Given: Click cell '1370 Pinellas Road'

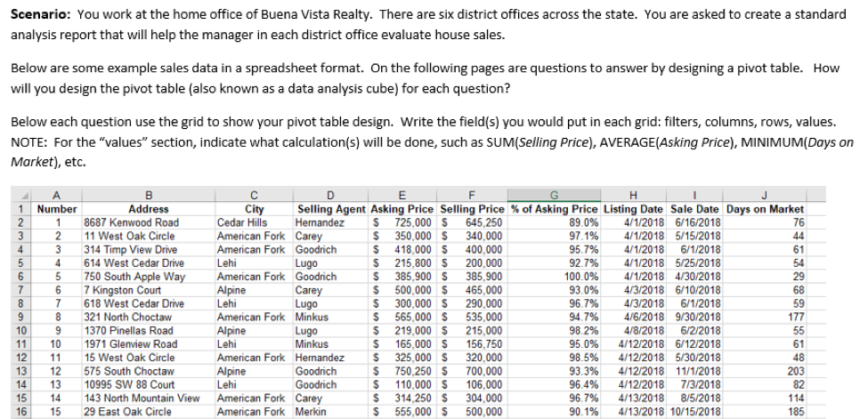Looking at the screenshot, I should (149, 330).
